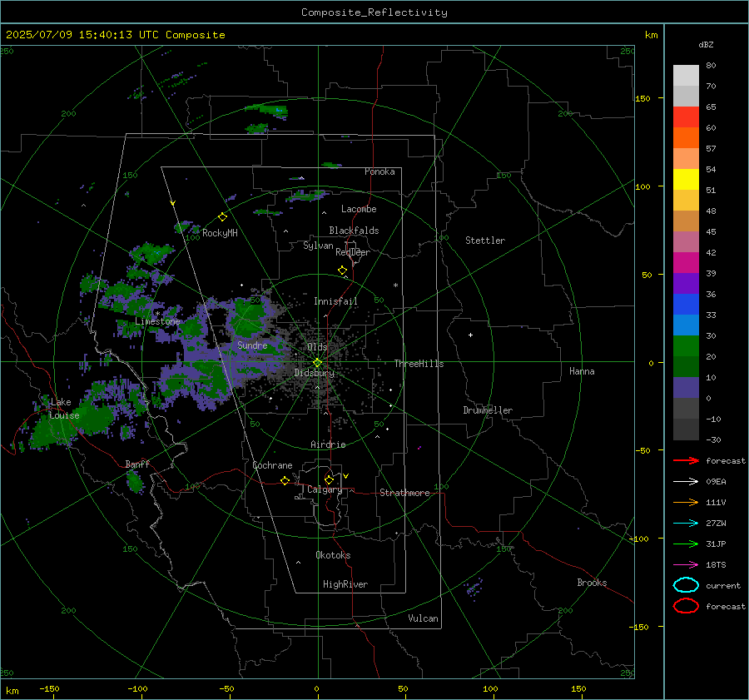749x700 pixels.
Task: Click the -150 tick on bottom km axis
Action: pos(49,688)
